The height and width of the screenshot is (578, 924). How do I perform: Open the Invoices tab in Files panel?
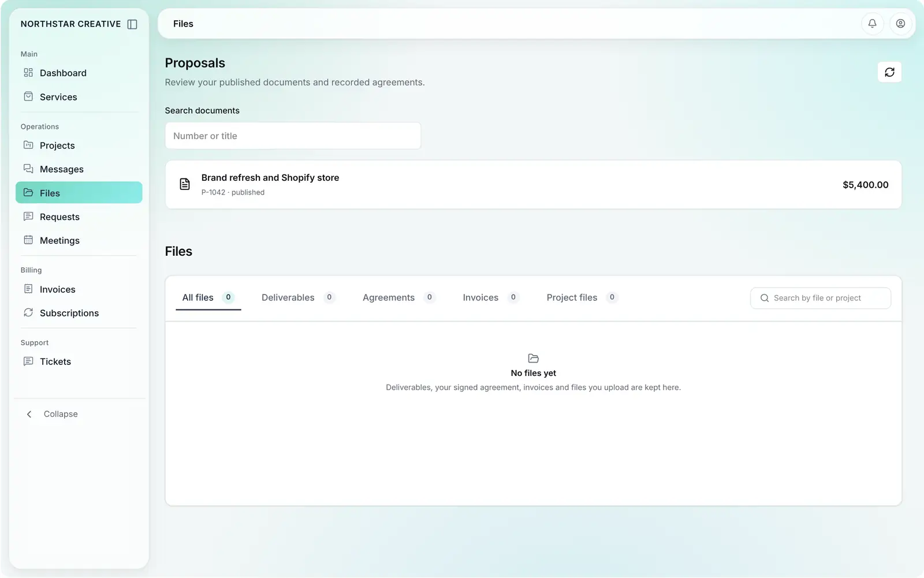coord(491,298)
